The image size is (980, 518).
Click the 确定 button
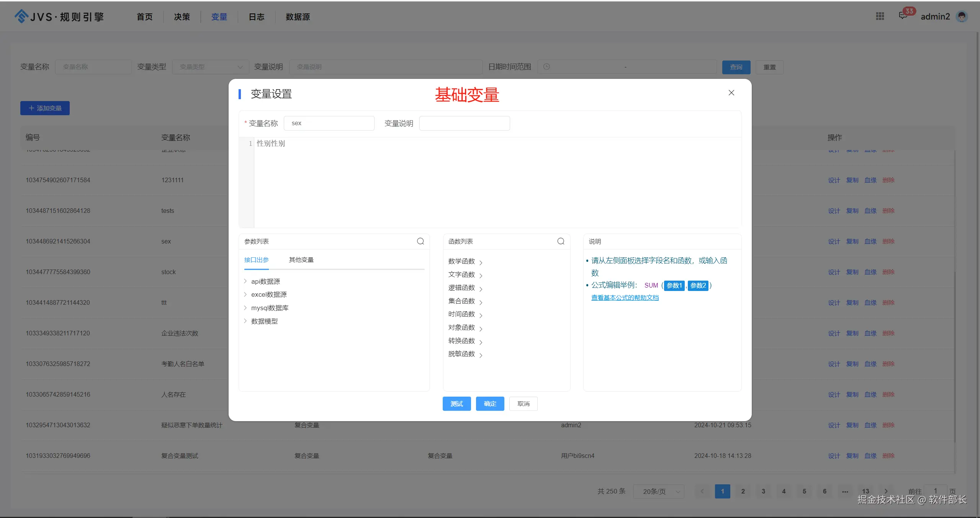pyautogui.click(x=490, y=404)
